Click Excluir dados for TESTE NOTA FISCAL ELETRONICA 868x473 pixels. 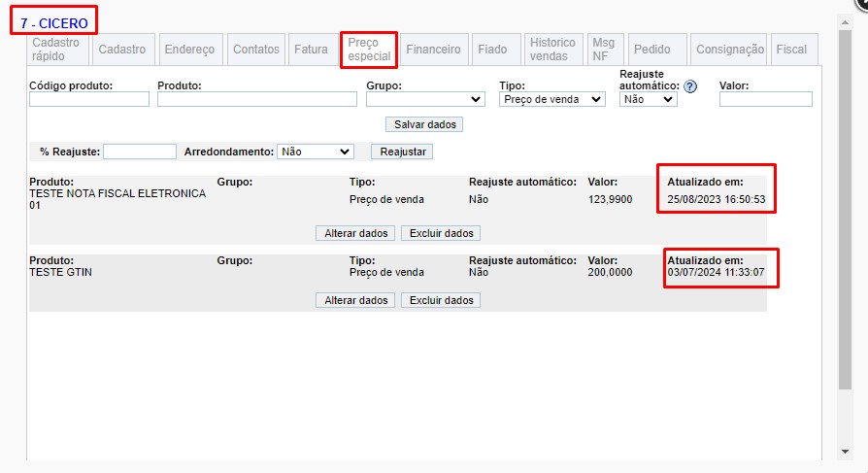tap(441, 233)
